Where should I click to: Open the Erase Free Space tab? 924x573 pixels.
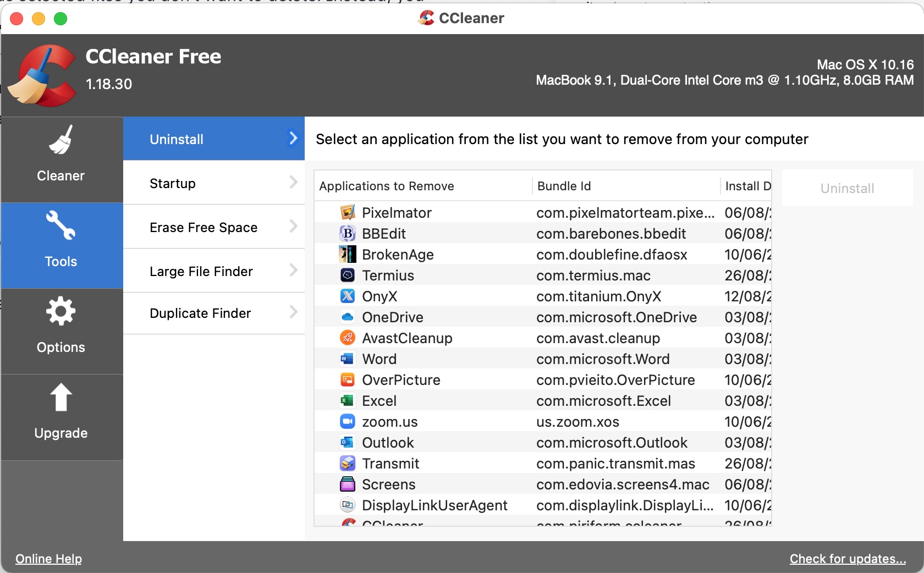(214, 227)
